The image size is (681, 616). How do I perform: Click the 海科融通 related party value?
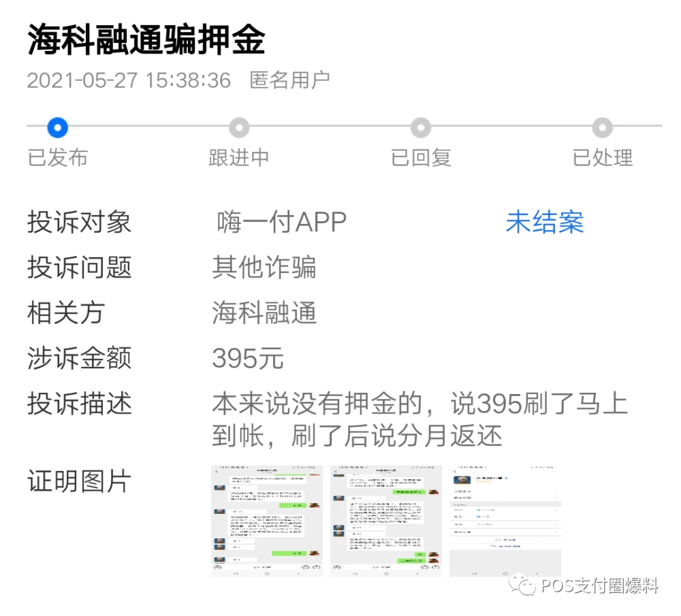click(264, 312)
